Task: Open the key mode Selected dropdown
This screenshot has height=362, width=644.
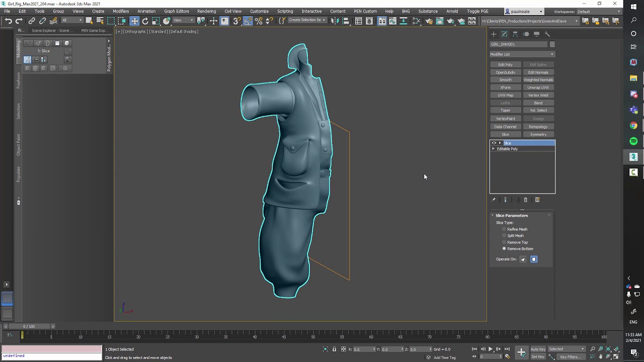Action: coord(567,349)
